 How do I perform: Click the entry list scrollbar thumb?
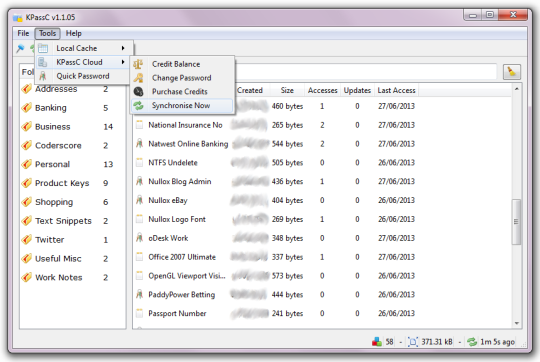[516, 221]
